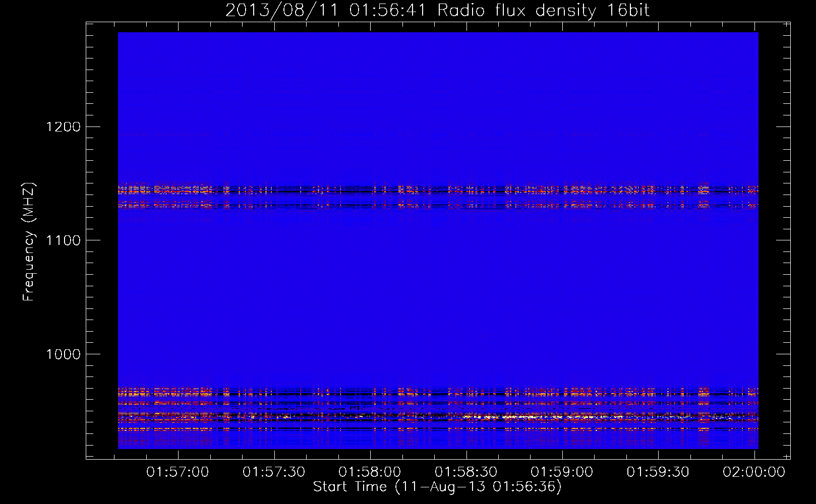Click the 1100 frequency tick label
The width and height of the screenshot is (816, 504).
63,240
